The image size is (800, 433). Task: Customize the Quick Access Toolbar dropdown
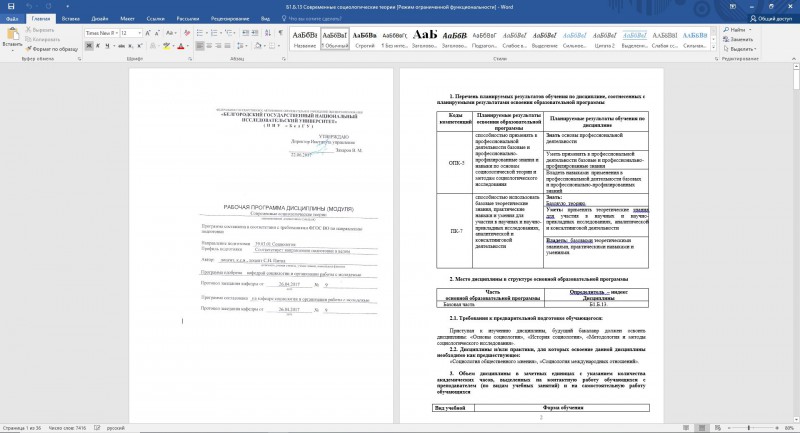click(x=67, y=6)
